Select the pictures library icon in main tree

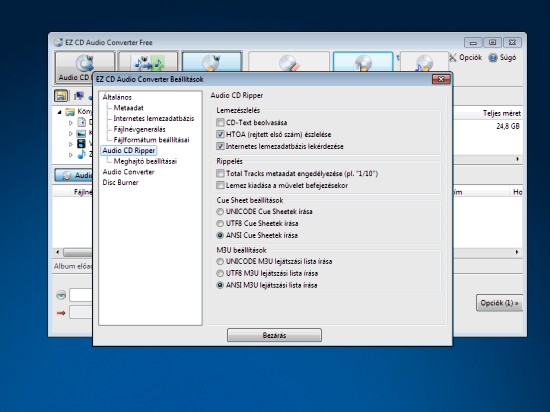(x=81, y=133)
